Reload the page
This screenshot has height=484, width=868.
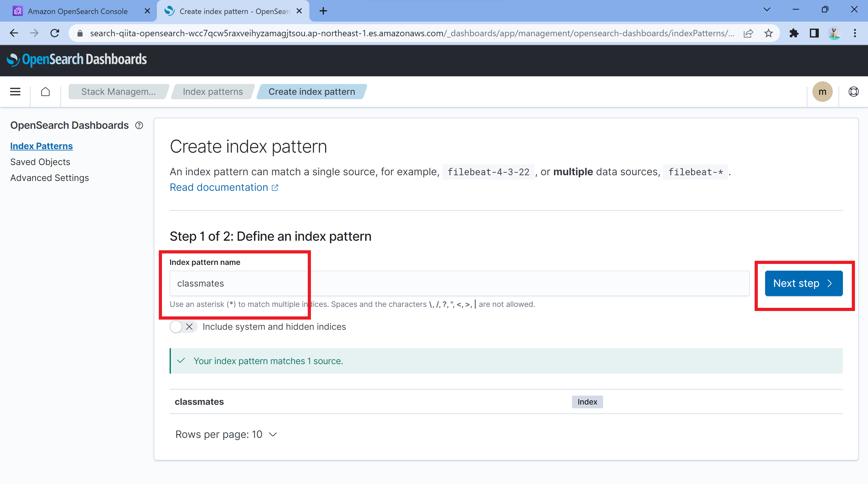click(55, 33)
